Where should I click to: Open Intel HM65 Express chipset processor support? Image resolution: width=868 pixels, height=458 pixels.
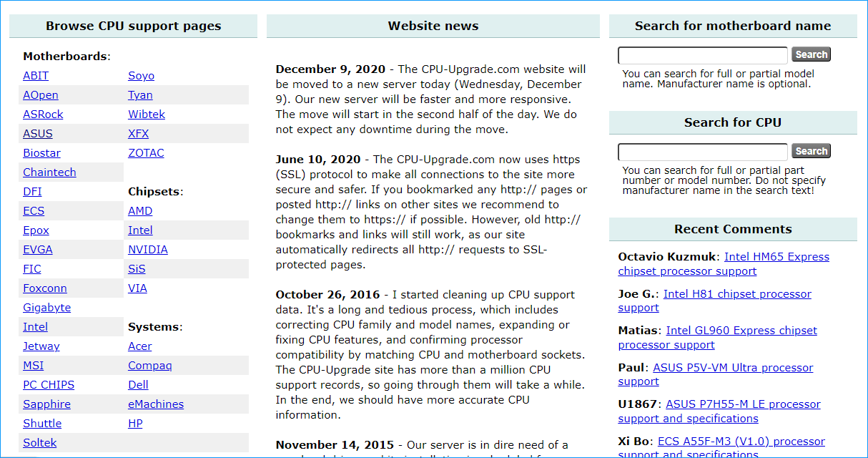724,264
